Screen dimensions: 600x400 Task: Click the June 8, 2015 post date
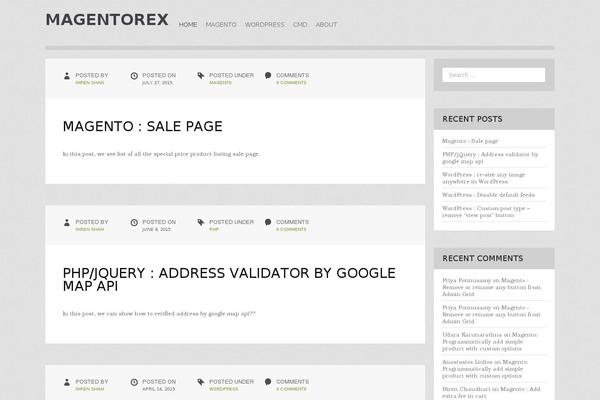[156, 229]
